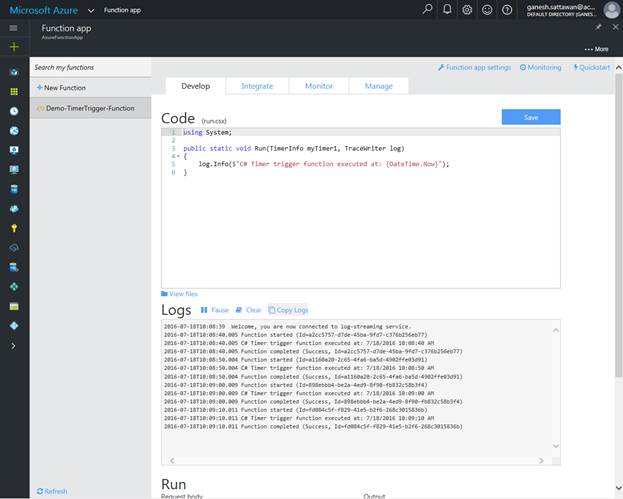
Task: Switch to the Integrate tab
Action: click(x=257, y=86)
